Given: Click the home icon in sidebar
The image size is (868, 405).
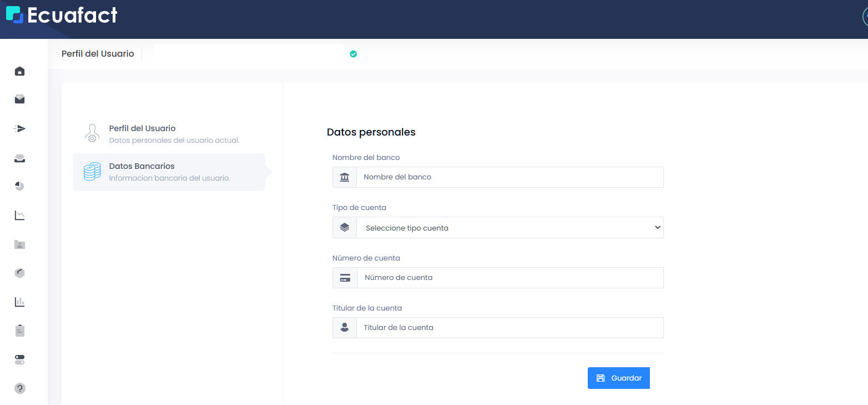Looking at the screenshot, I should pyautogui.click(x=20, y=71).
